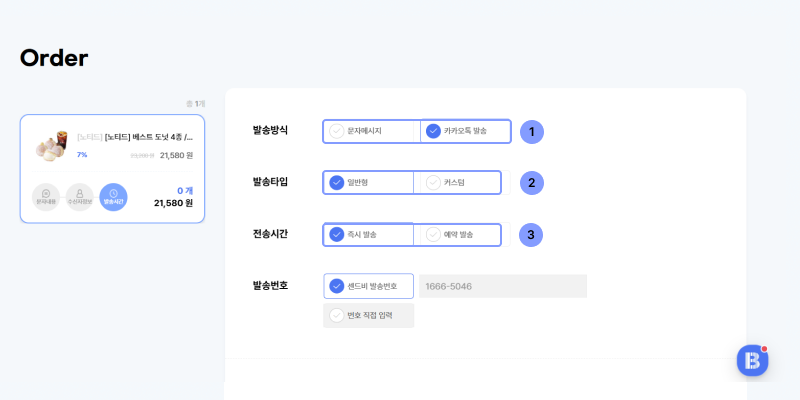Select 센드비 발송번호 sender option
Viewport: 800px width, 400px height.
368,286
